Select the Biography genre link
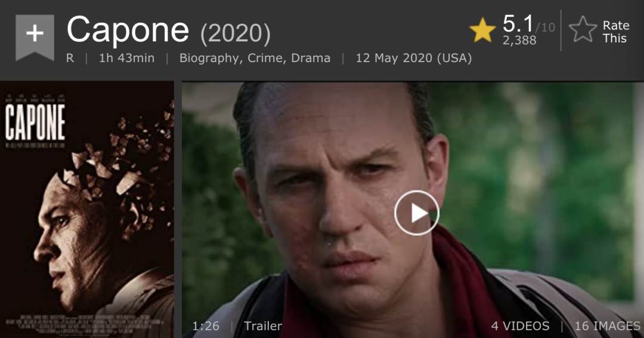This screenshot has width=644, height=338. point(209,59)
